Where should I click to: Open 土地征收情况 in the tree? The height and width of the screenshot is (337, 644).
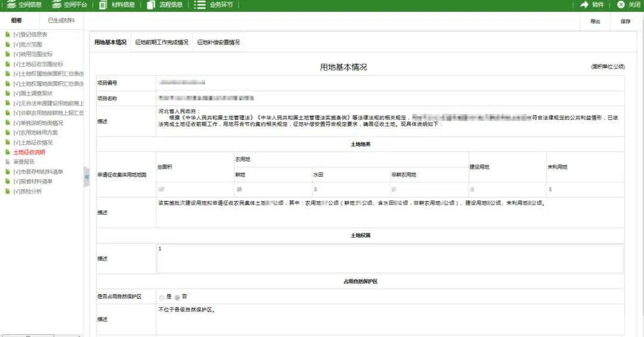point(32,142)
